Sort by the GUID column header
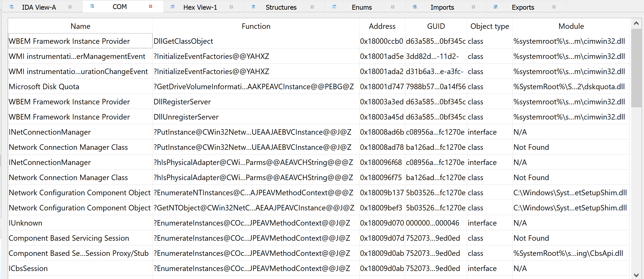This screenshot has width=644, height=279. pyautogui.click(x=436, y=26)
